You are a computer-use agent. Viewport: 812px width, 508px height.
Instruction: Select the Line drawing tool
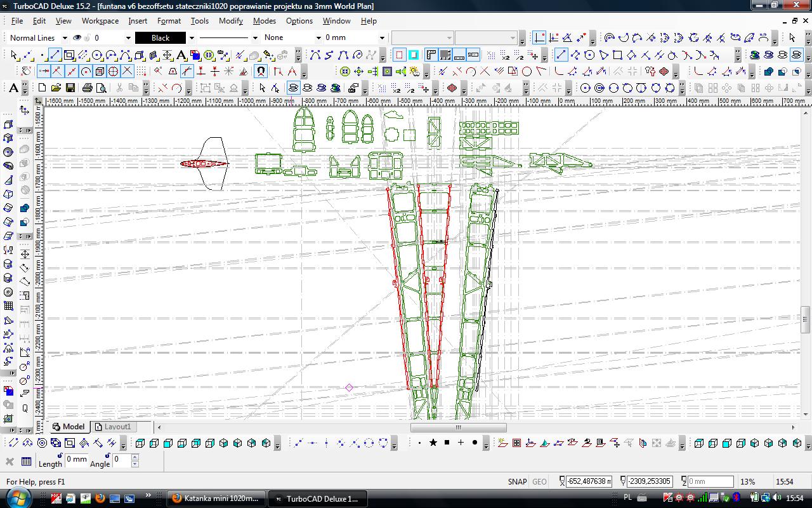pos(55,55)
